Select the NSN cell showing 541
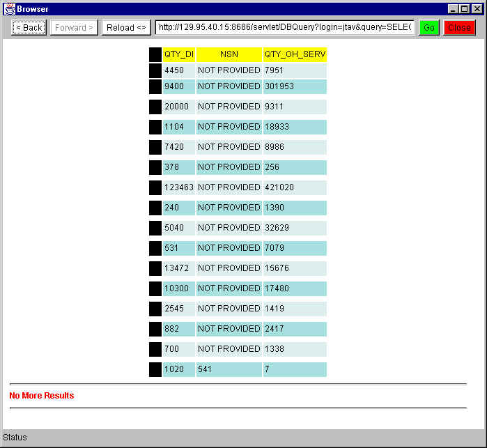 229,369
